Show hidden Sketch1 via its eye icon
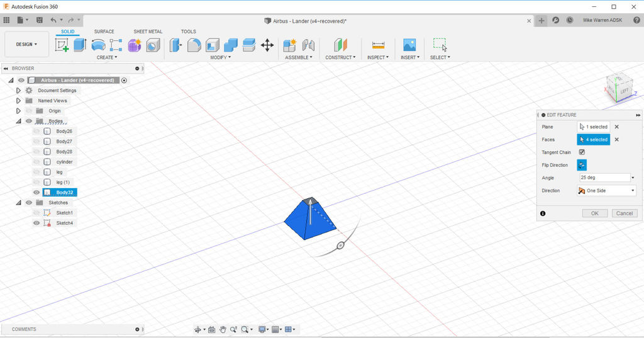This screenshot has height=338, width=644. click(x=36, y=213)
